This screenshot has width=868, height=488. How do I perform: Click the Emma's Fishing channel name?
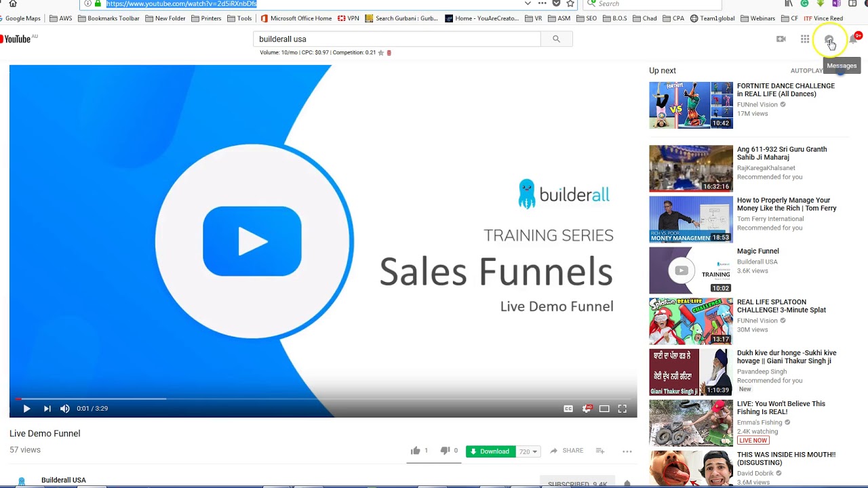coord(759,422)
